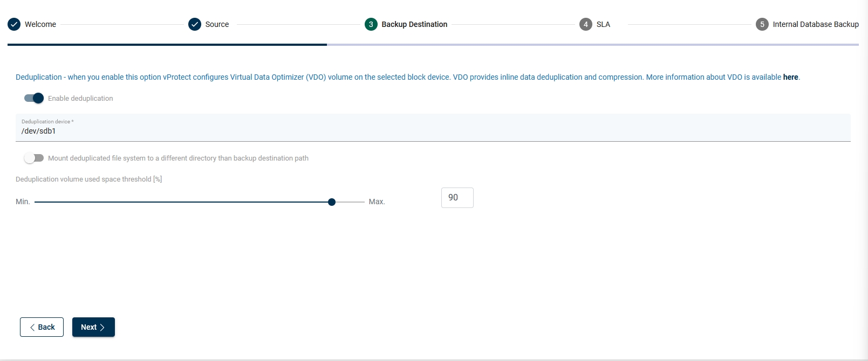Screen dimensions: 868x361
Task: Click the right chevron inside Next button
Action: pos(102,327)
